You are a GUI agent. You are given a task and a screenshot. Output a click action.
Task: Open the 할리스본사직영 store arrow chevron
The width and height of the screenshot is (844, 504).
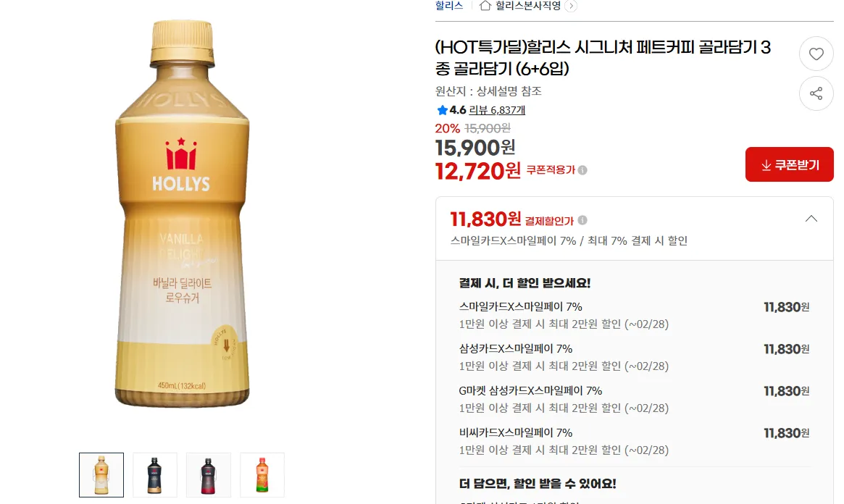coord(571,7)
